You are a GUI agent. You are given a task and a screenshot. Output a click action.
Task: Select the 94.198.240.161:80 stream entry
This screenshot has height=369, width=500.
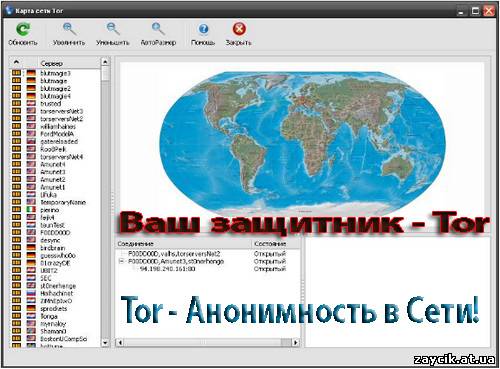[x=167, y=269]
